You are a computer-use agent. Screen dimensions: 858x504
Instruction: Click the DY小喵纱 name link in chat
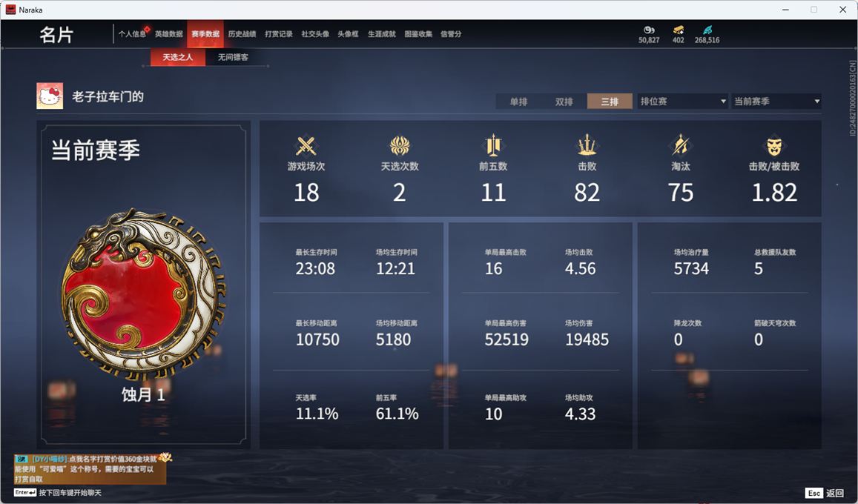[48, 460]
